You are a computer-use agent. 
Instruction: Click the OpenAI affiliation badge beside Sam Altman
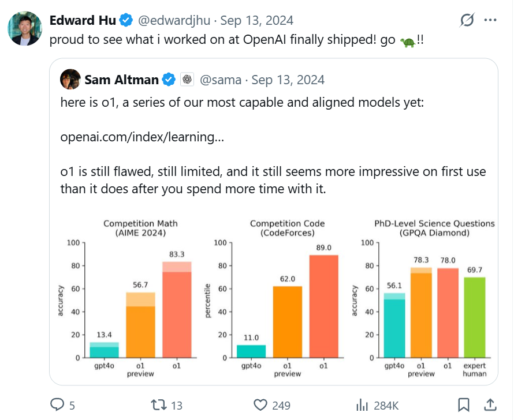187,79
